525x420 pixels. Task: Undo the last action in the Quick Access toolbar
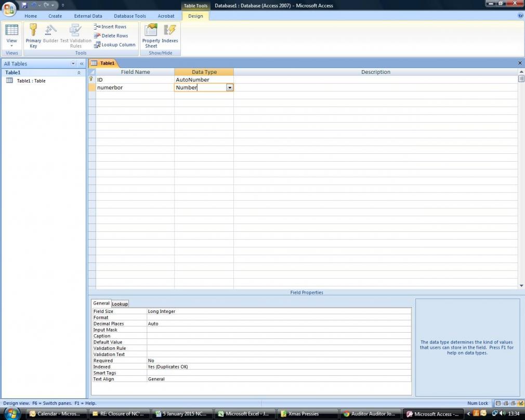(33, 5)
